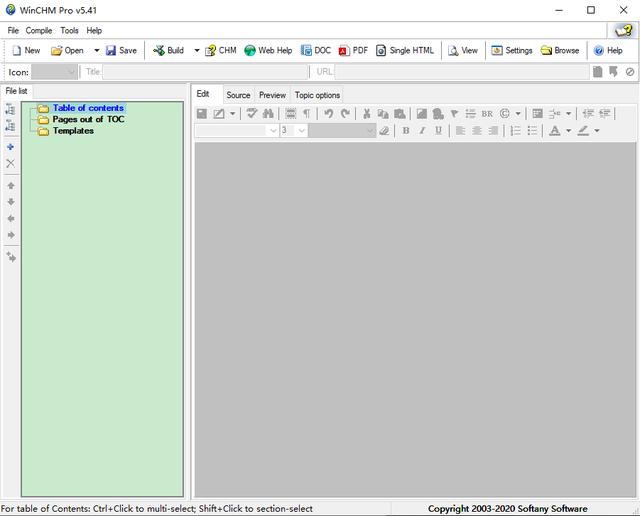Open the Icon dropdown
The image size is (640, 516).
[x=54, y=72]
